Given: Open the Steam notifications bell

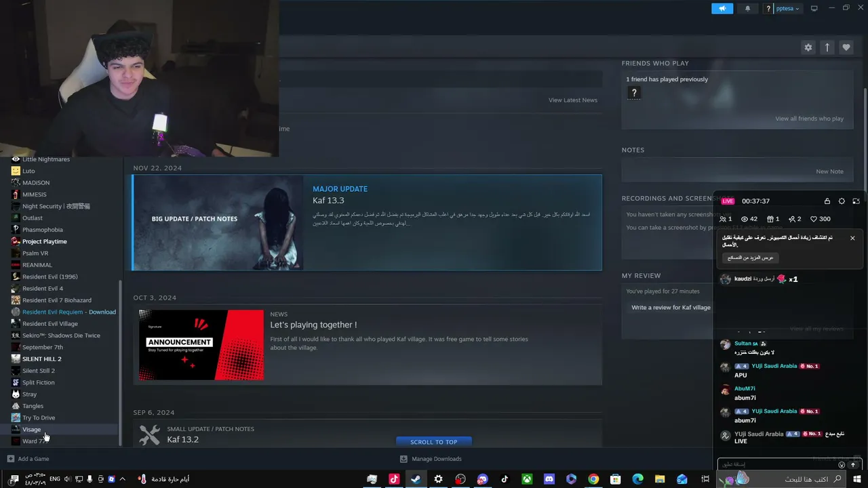Looking at the screenshot, I should click(748, 8).
